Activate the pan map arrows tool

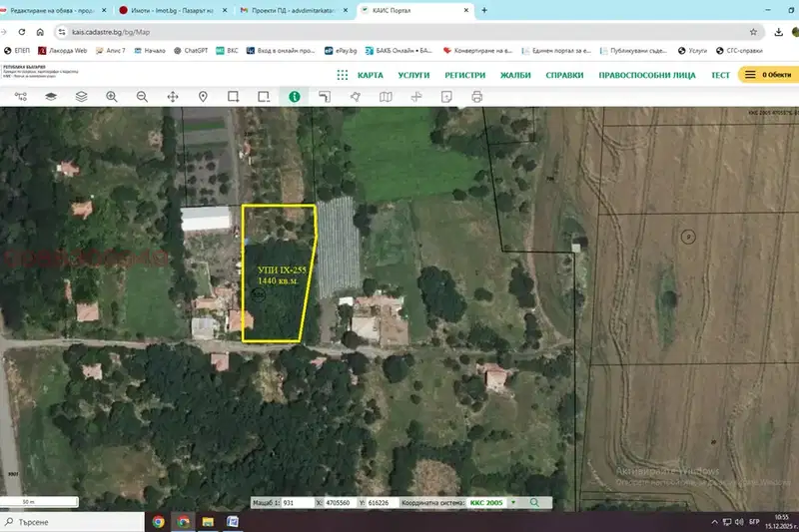click(x=173, y=97)
